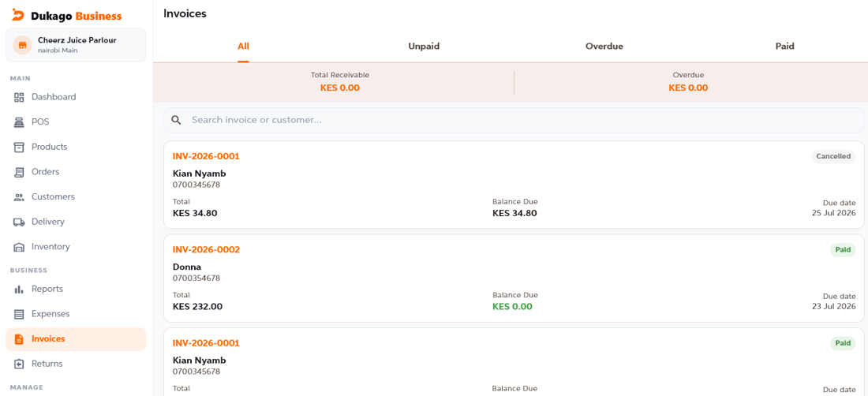Open the Dashboard page

[76, 97]
